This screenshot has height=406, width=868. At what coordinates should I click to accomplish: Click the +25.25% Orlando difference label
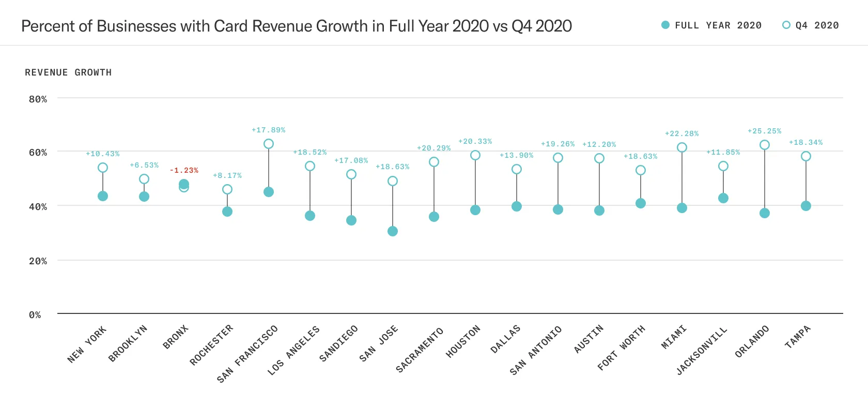click(765, 131)
